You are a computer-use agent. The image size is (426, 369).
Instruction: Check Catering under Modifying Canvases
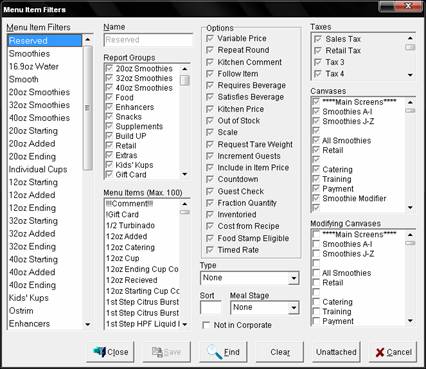pos(316,302)
